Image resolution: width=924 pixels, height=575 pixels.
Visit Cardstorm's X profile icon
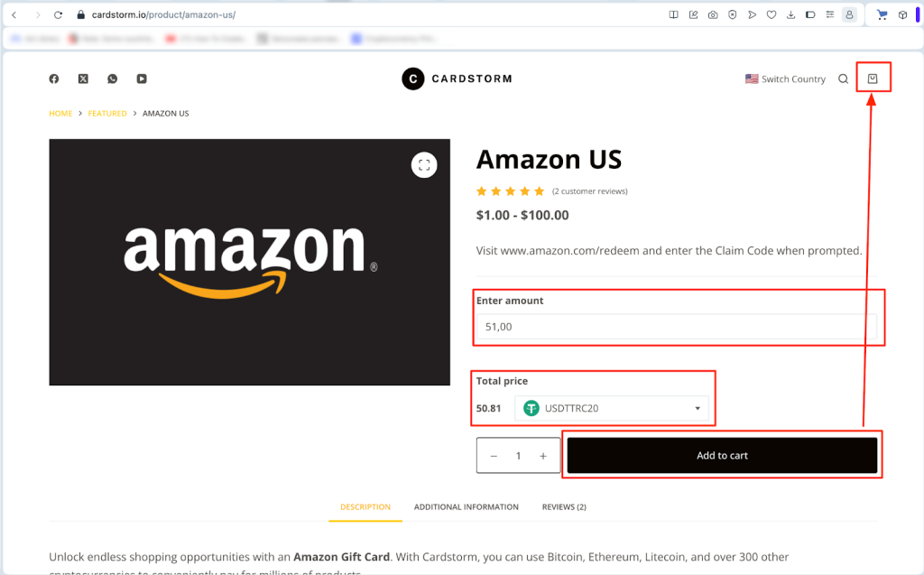[82, 79]
